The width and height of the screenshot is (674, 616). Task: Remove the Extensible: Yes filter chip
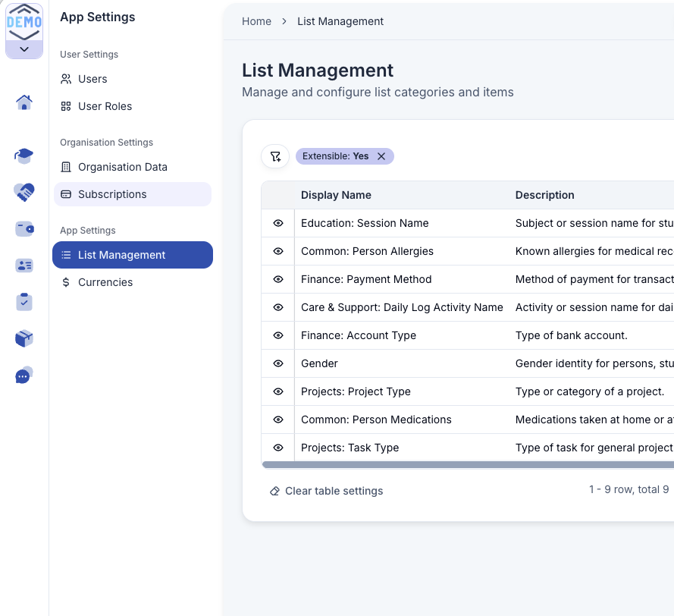click(x=381, y=156)
